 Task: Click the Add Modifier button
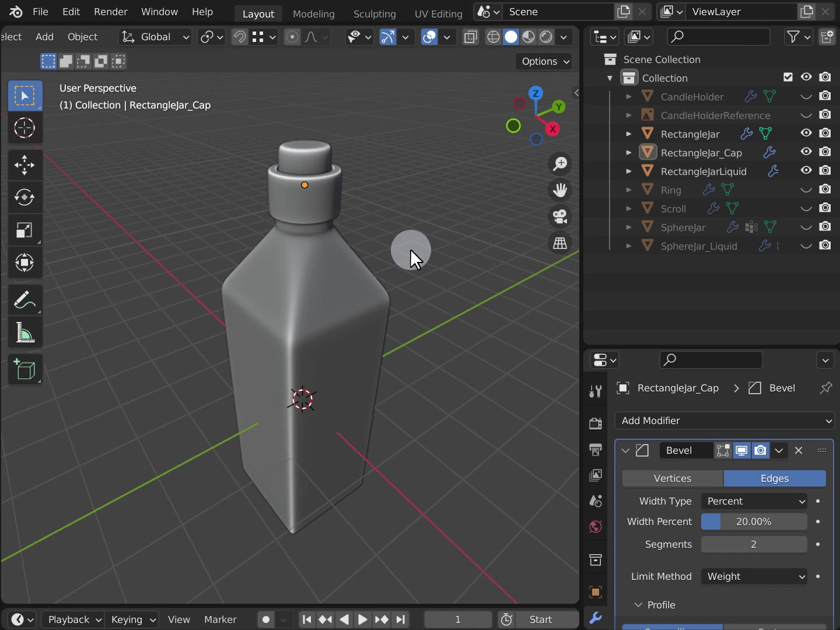pyautogui.click(x=724, y=421)
